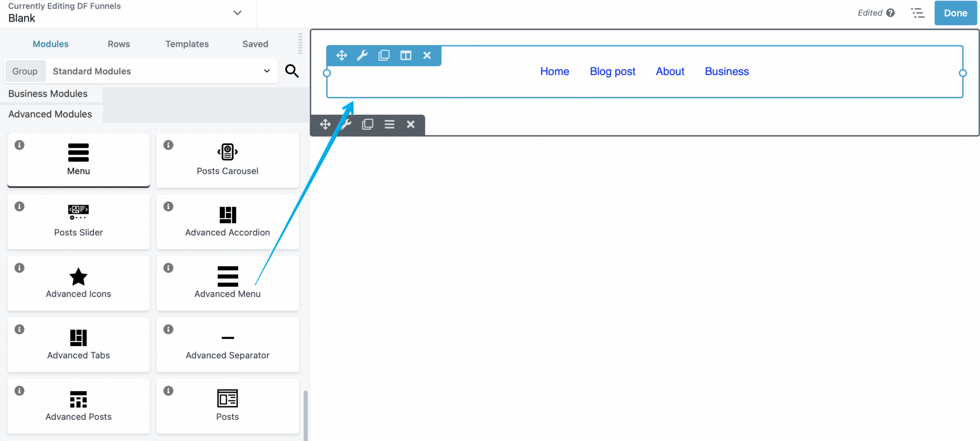This screenshot has width=980, height=441.
Task: Expand the Advanced Modules section
Action: pyautogui.click(x=50, y=114)
